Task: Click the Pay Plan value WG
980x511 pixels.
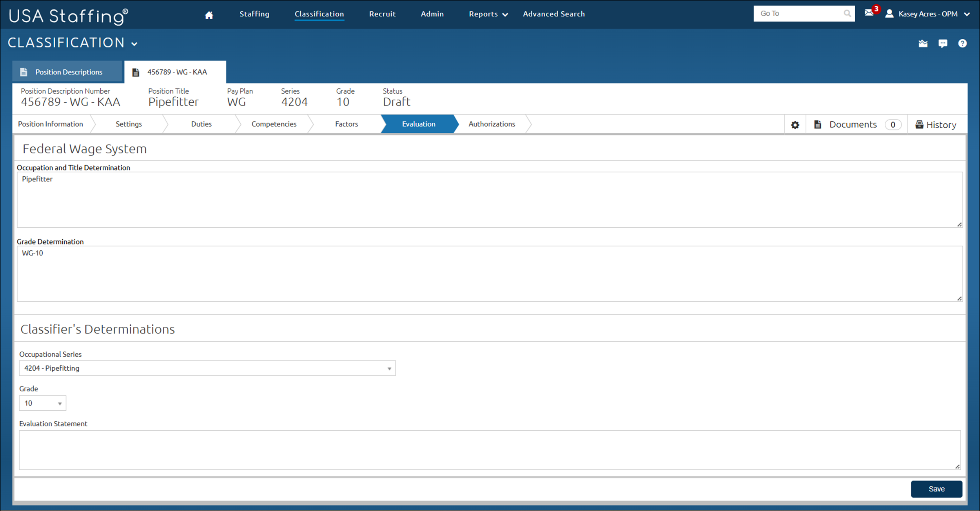Action: click(236, 102)
